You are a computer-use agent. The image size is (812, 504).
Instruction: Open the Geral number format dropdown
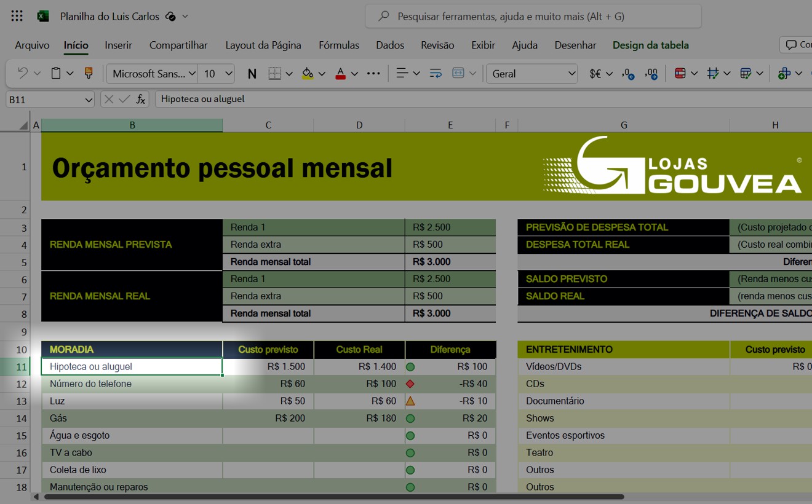(531, 73)
